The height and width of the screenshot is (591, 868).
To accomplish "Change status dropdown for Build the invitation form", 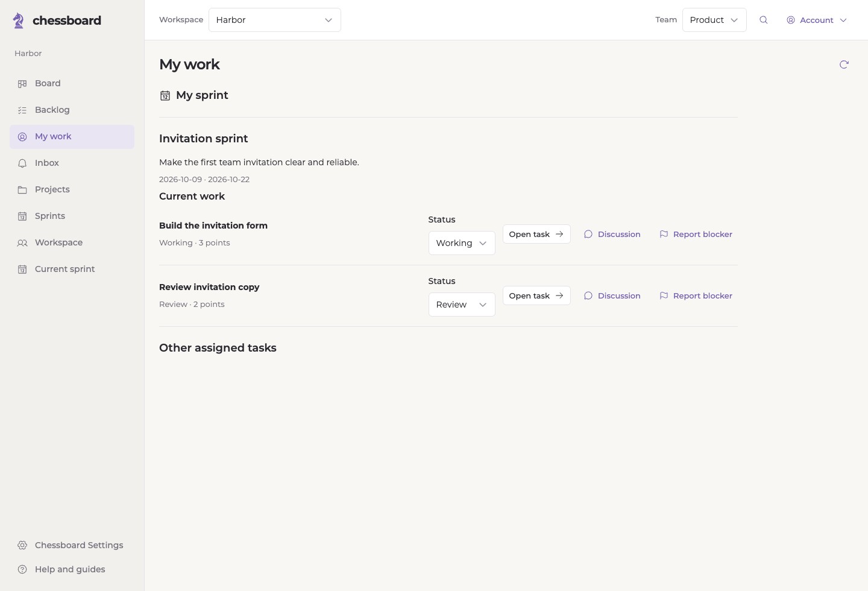I will 462,243.
